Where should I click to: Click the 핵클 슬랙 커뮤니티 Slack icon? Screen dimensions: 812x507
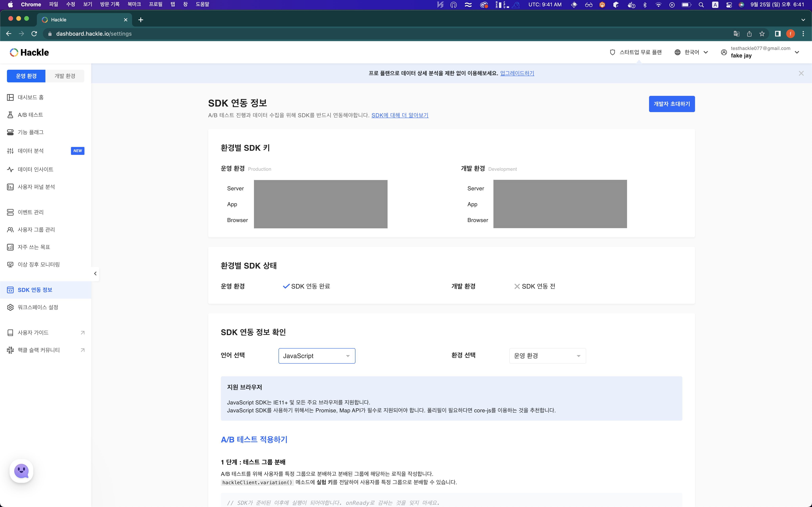click(x=10, y=350)
